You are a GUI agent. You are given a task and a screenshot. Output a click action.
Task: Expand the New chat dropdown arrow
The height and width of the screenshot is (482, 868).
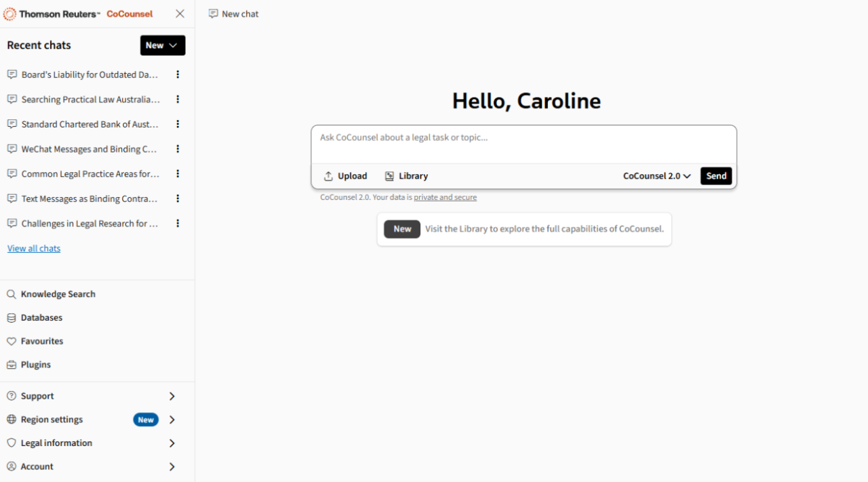tap(173, 45)
